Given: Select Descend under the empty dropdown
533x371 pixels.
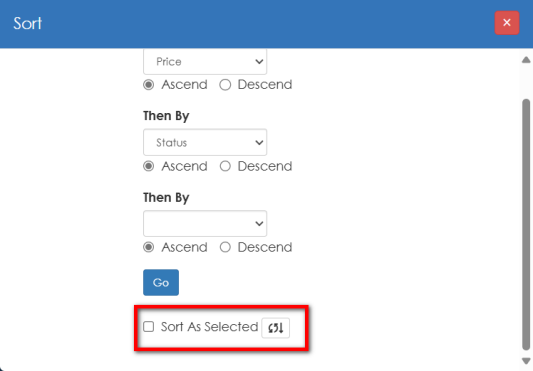Looking at the screenshot, I should [225, 247].
